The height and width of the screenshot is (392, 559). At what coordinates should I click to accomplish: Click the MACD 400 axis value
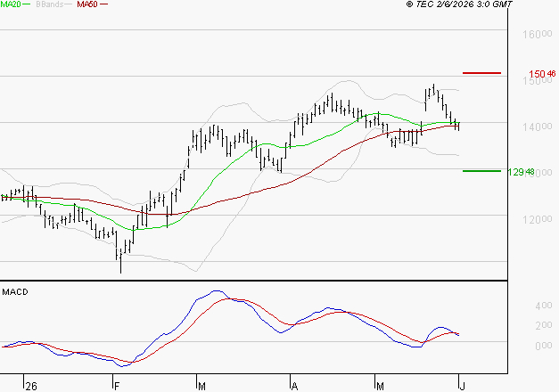coord(544,306)
